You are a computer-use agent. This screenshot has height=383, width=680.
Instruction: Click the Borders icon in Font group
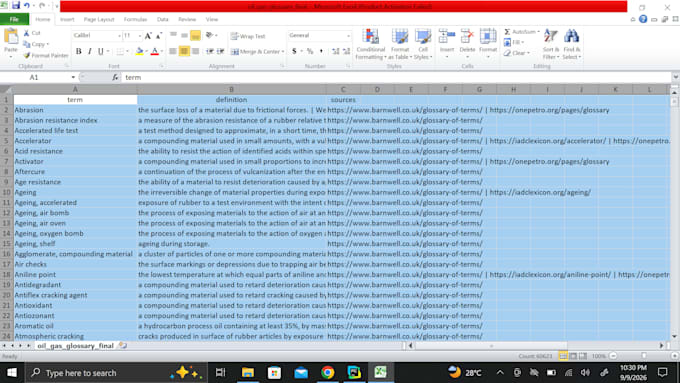pyautogui.click(x=121, y=52)
